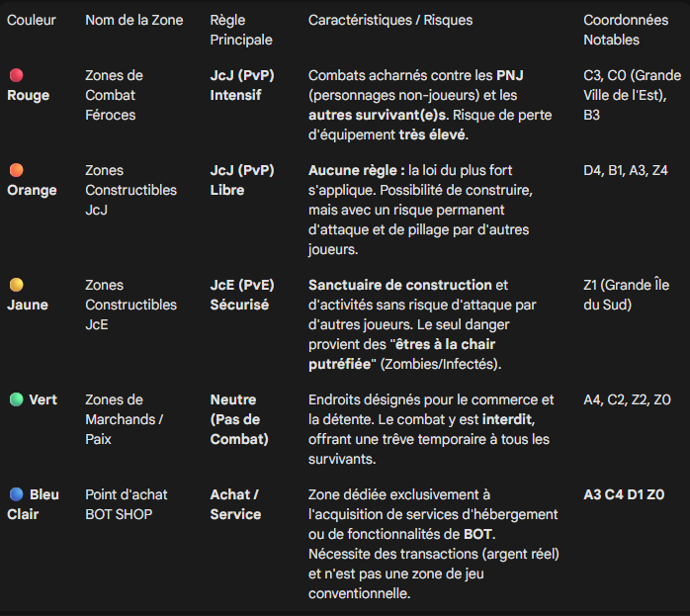Click the JcE (PvE) Sécurisé rule cell
Viewport: 690px width, 616px height.
pos(239,295)
